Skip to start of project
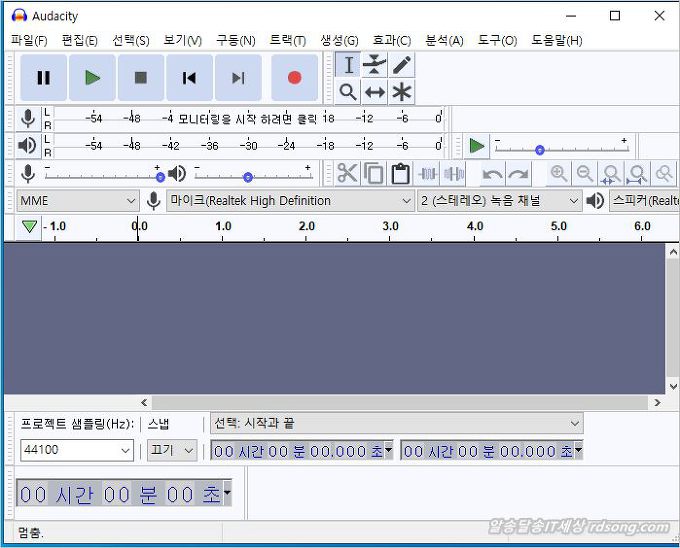Screen dimensions: 680x548 [190, 78]
